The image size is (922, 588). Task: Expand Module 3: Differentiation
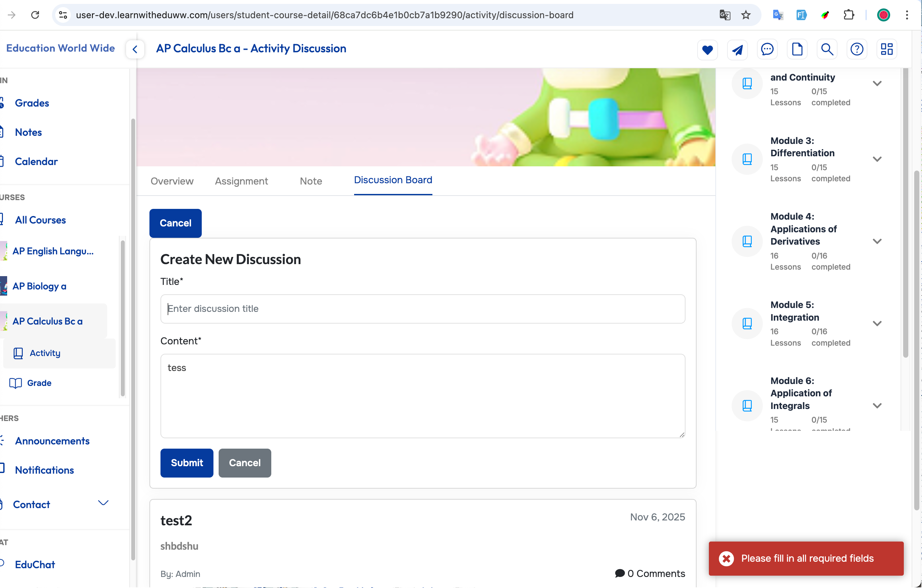(877, 159)
